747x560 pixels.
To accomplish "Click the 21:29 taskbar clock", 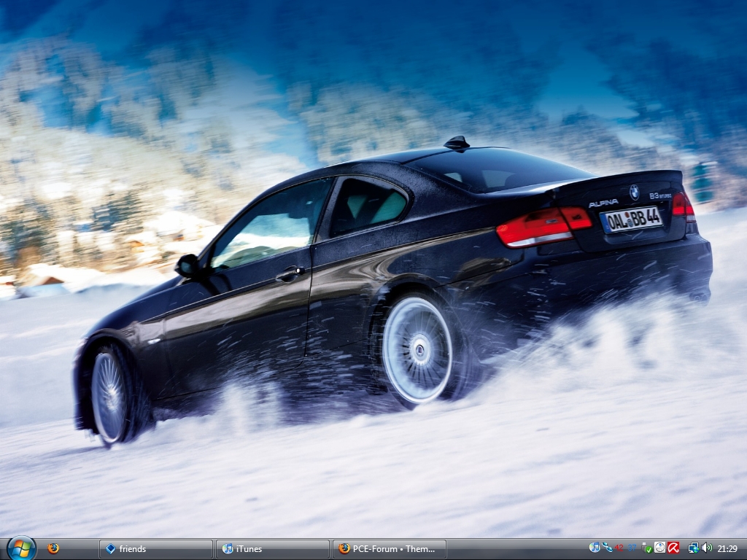I will click(727, 549).
